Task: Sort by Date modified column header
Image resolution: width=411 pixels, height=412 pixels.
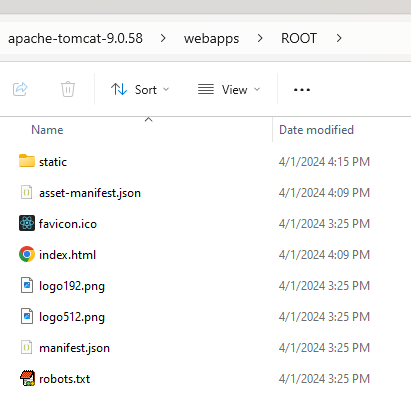Action: click(316, 130)
